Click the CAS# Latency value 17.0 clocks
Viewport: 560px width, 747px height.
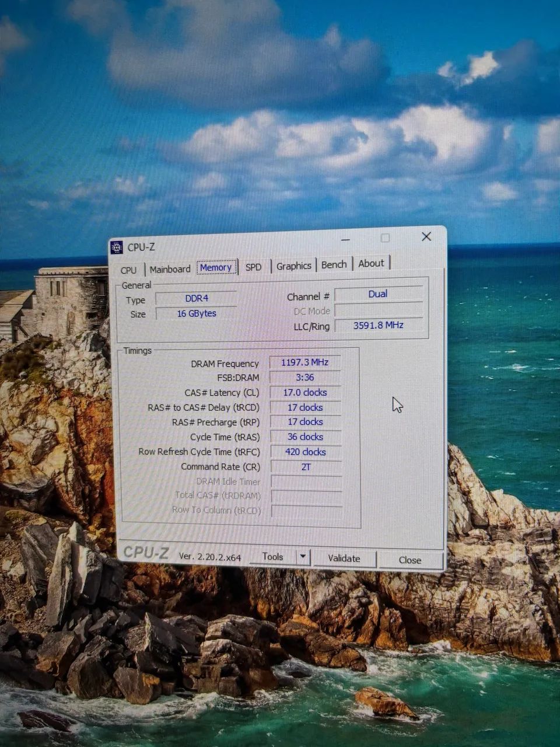304,392
